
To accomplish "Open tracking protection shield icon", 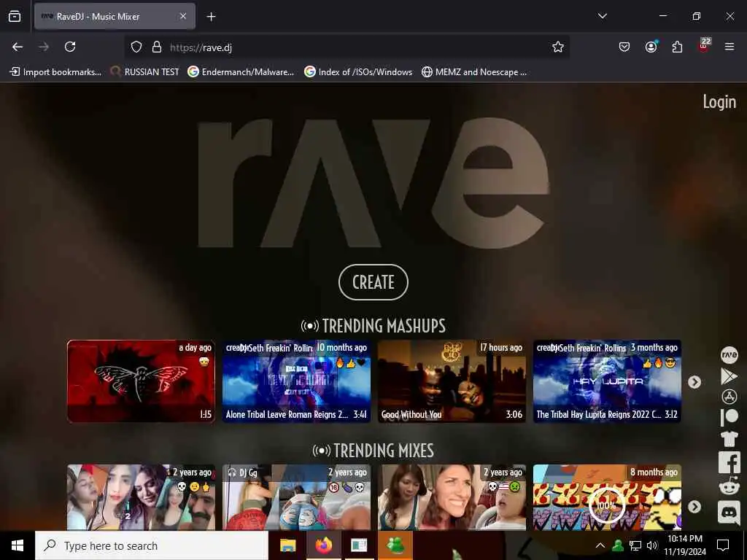I will coord(136,47).
